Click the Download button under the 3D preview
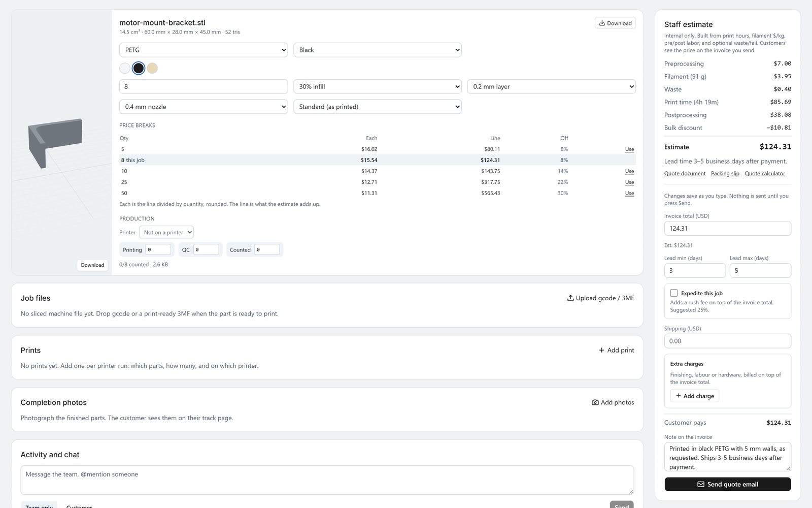Screen dimensions: 812x508 pos(92,265)
